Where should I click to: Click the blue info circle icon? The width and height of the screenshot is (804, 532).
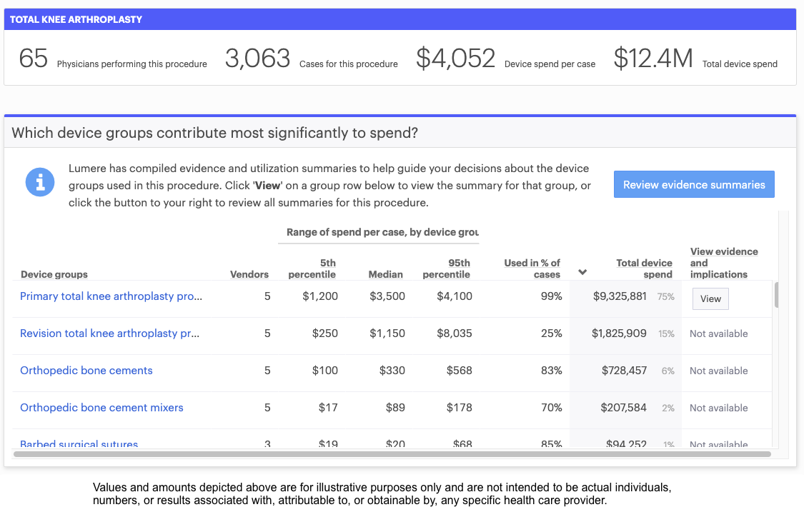[x=40, y=183]
